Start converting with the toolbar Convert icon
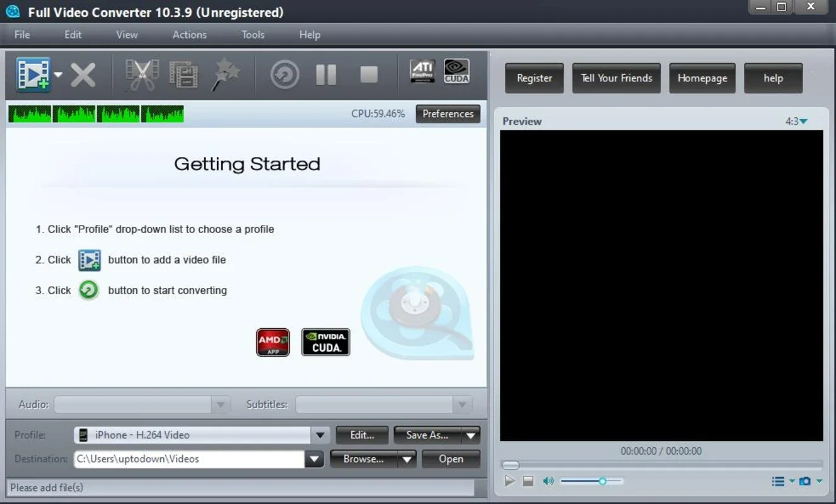Viewport: 836px width, 504px height. point(285,75)
